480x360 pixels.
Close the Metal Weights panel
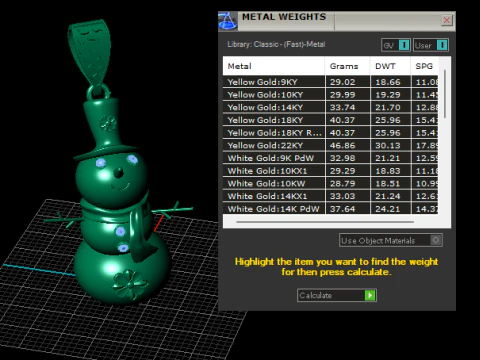pos(447,20)
